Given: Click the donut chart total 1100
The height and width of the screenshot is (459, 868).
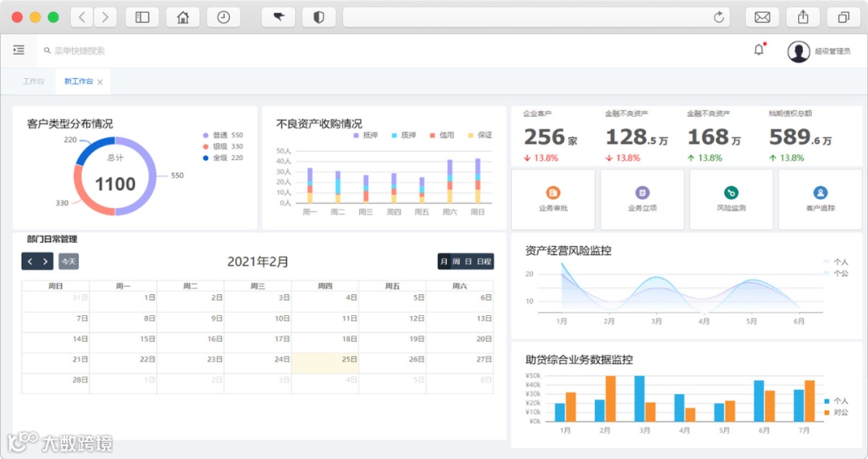Looking at the screenshot, I should point(115,184).
